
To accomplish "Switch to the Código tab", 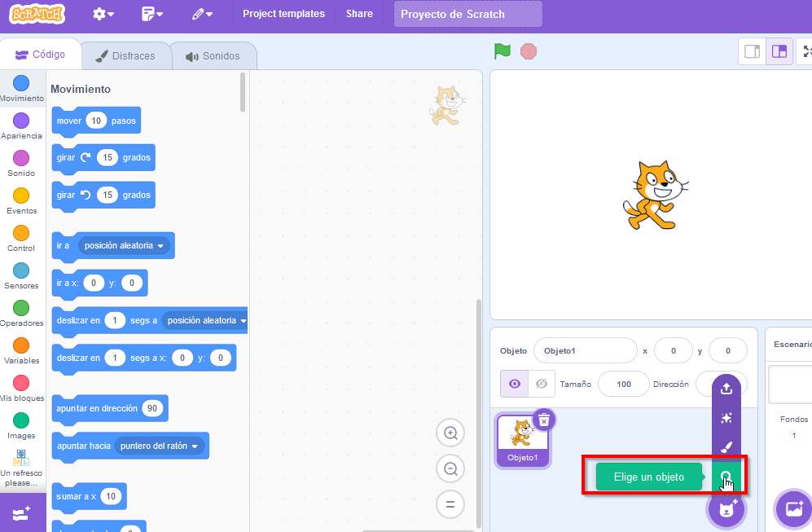I will pyautogui.click(x=41, y=55).
